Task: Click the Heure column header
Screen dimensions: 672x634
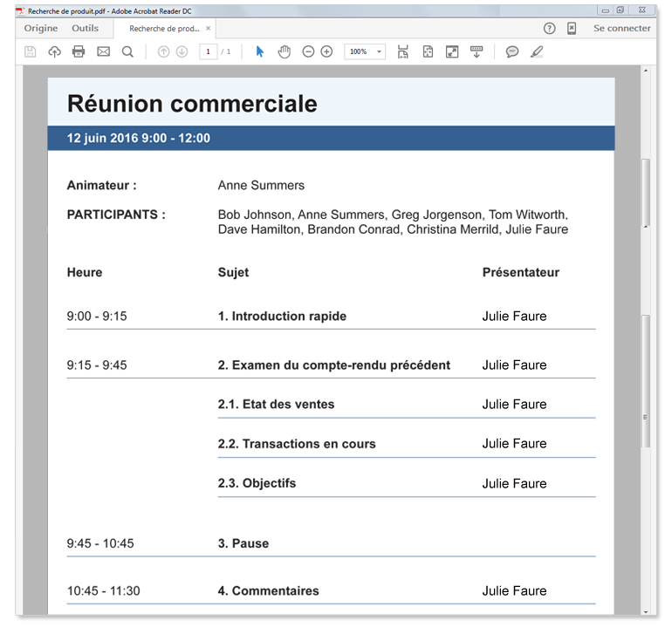Action: tap(85, 272)
